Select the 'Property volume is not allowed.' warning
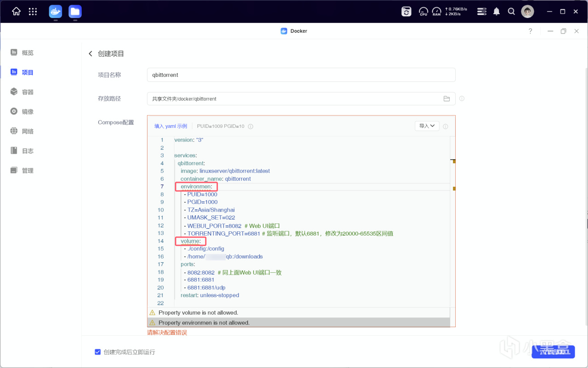This screenshot has height=368, width=588. pyautogui.click(x=299, y=313)
